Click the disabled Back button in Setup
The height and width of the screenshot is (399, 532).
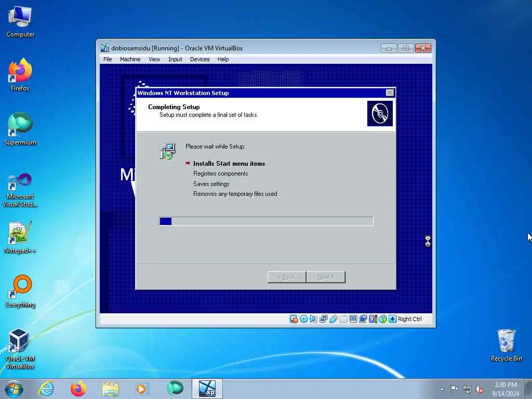click(287, 277)
